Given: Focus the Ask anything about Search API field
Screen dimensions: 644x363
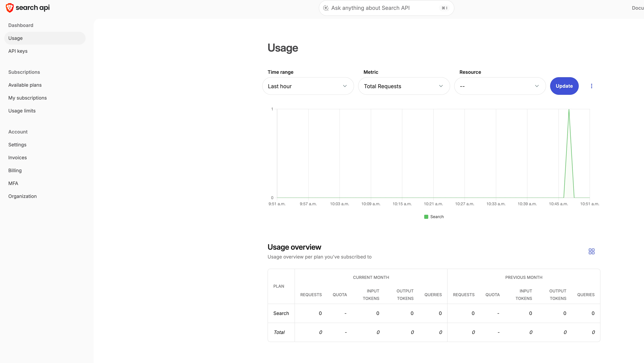Looking at the screenshot, I should coord(383,8).
